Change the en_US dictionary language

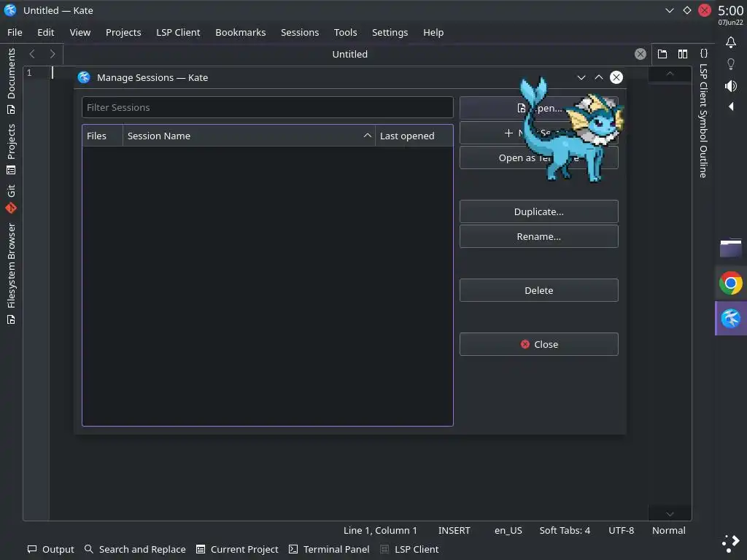[x=508, y=530]
